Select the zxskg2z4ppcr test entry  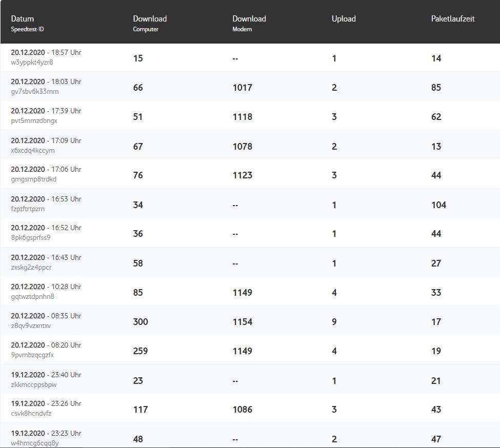(x=31, y=268)
